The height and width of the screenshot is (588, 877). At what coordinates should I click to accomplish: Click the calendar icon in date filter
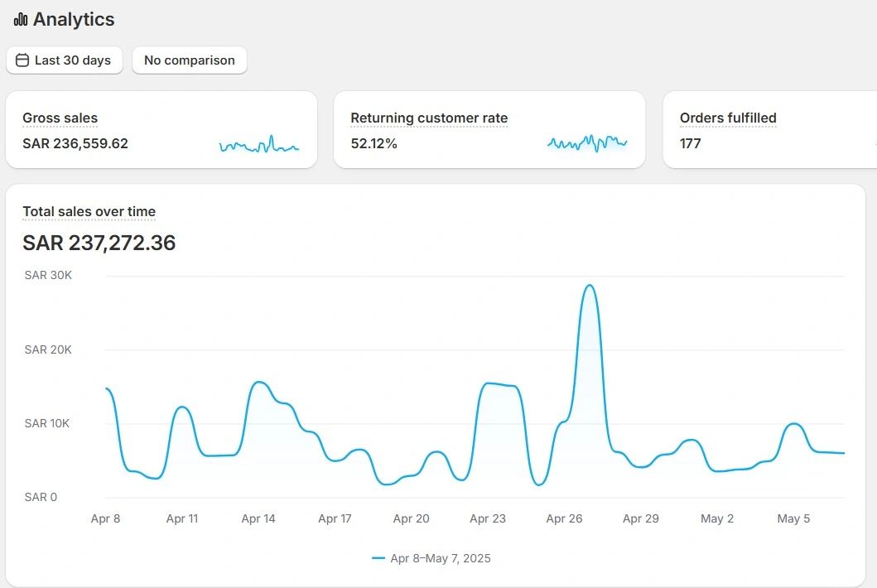22,60
